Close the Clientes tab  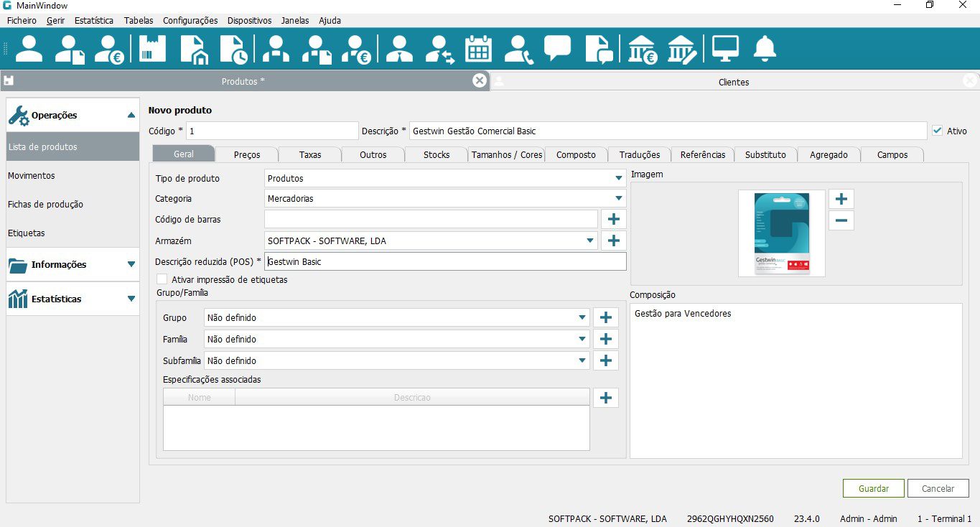coord(970,80)
